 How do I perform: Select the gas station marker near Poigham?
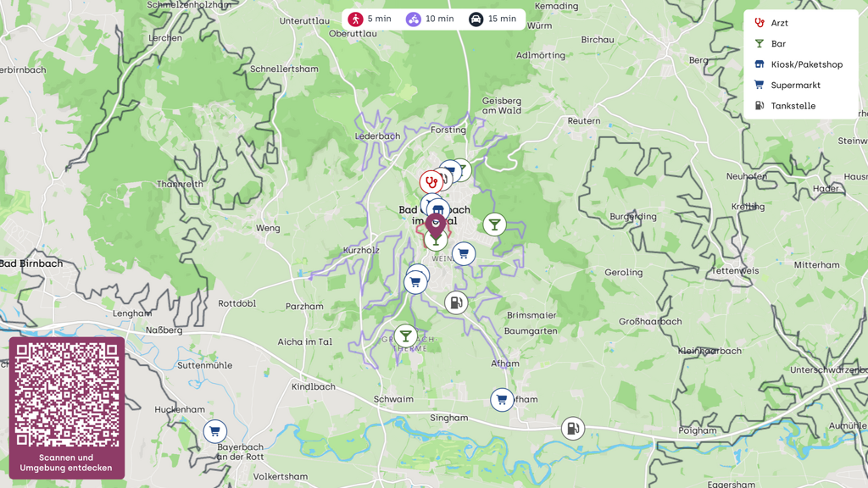pos(573,428)
